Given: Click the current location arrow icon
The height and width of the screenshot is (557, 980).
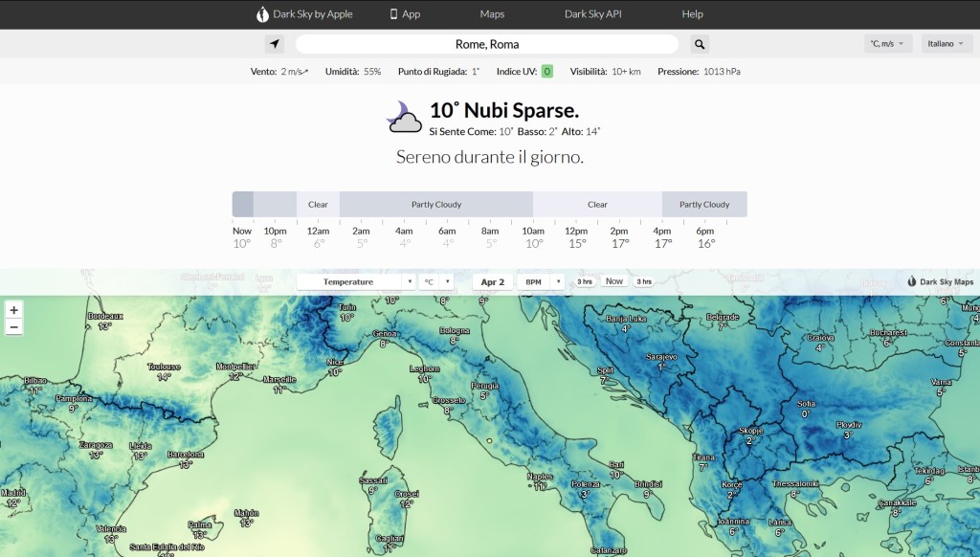Looking at the screenshot, I should tap(275, 44).
